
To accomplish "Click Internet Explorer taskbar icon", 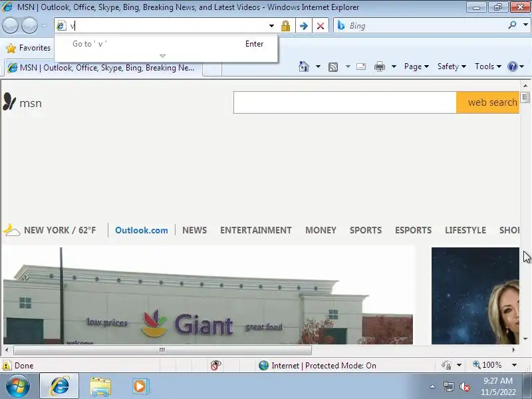I will tap(59, 386).
